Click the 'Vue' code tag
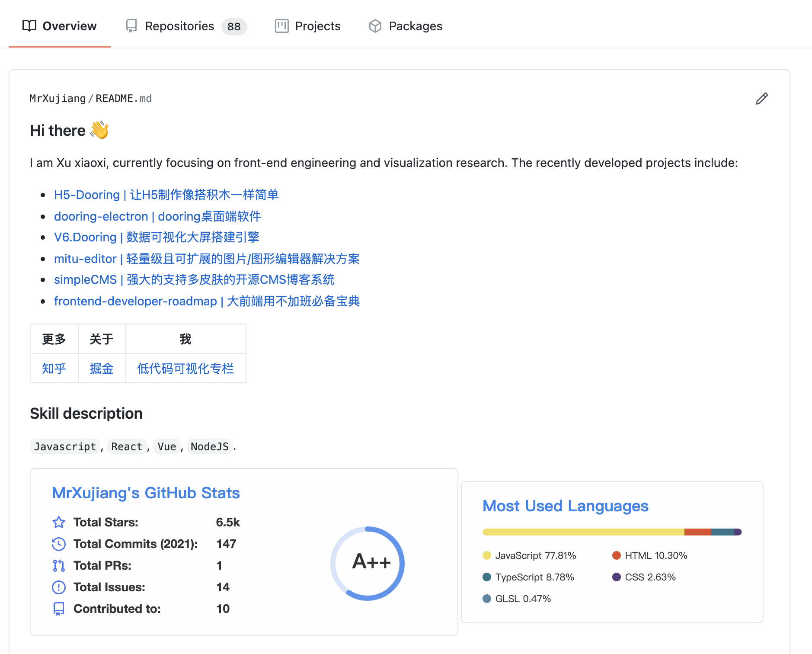812x654 pixels. [x=167, y=446]
